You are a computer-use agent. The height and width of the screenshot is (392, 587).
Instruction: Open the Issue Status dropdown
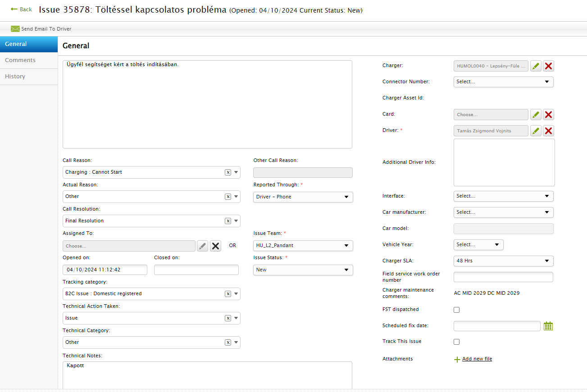tap(303, 270)
